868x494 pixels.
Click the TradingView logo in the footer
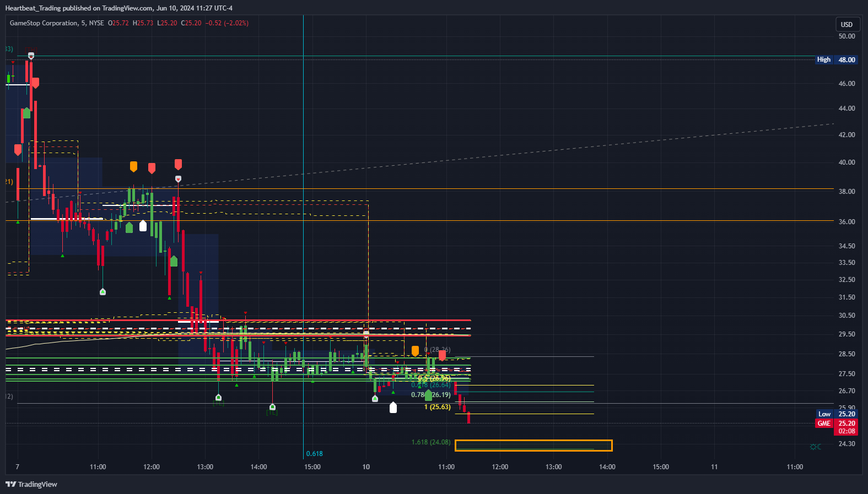click(x=31, y=484)
